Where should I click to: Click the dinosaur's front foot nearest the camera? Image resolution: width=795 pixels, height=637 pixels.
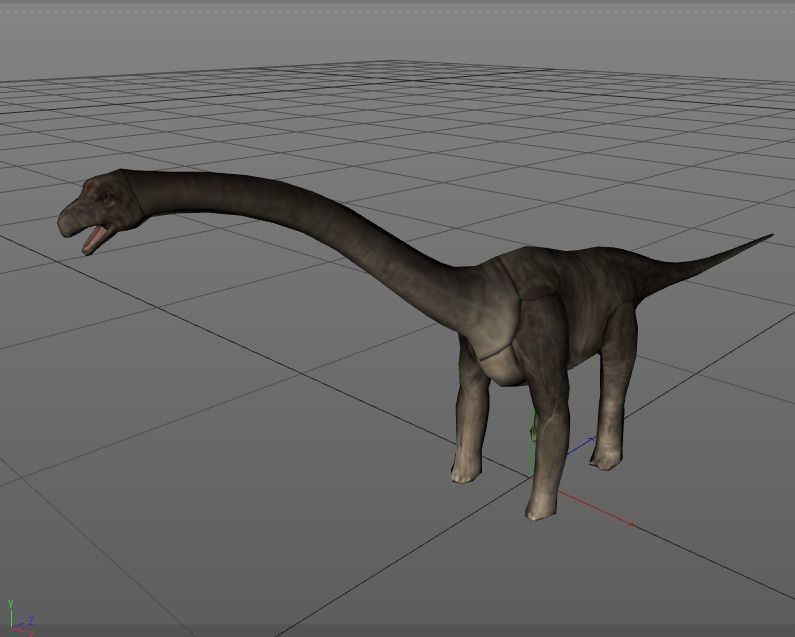coord(541,507)
